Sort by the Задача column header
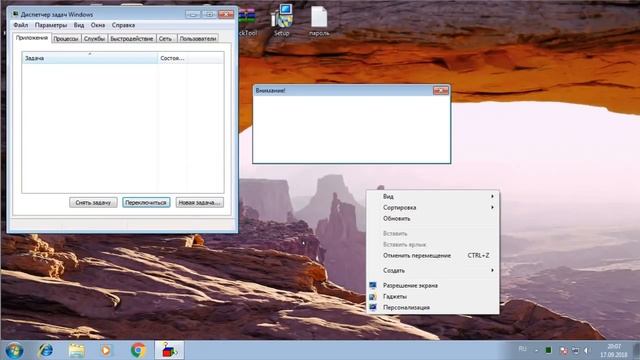Image resolution: width=640 pixels, height=360 pixels. point(90,58)
